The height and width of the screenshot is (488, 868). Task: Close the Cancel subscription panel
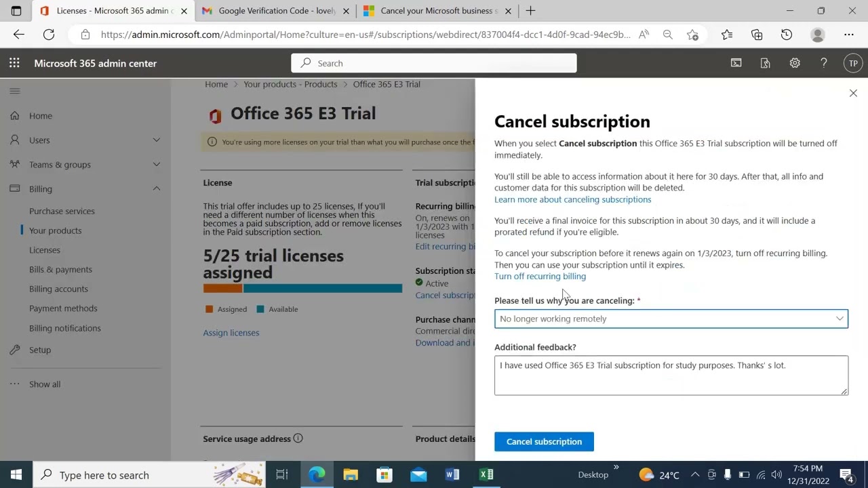(x=853, y=93)
